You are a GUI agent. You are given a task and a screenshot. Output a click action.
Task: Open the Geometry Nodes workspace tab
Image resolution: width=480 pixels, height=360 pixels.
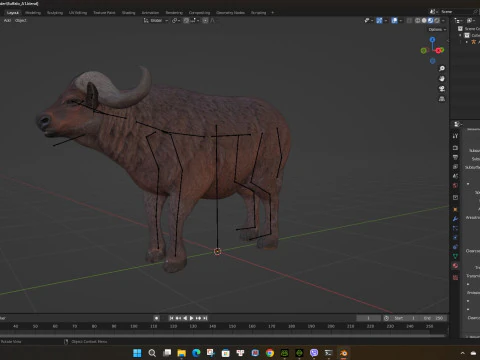(230, 13)
